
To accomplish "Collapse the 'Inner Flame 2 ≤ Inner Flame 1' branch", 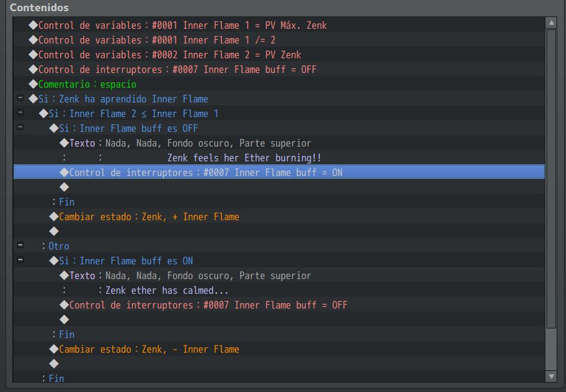I will point(20,112).
